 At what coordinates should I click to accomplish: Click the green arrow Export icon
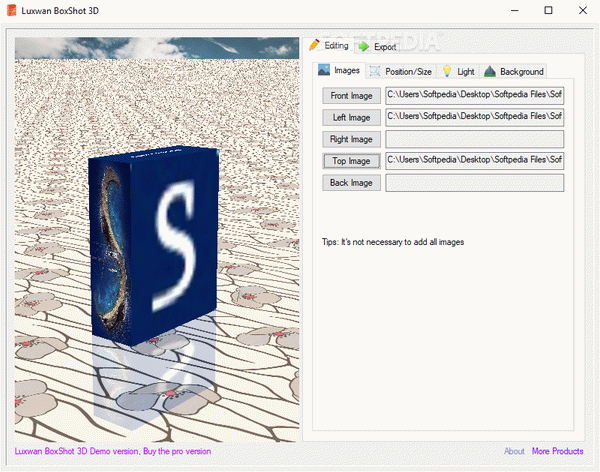click(x=364, y=47)
